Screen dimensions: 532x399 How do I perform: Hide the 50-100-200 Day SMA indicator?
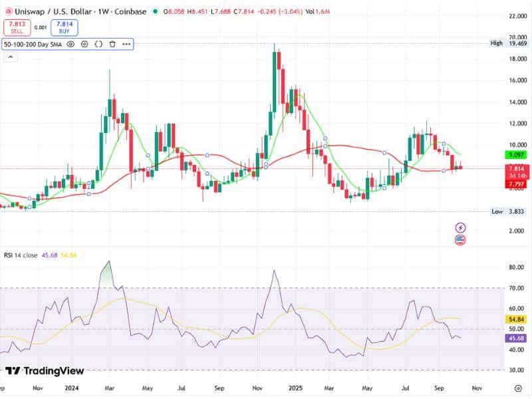[x=71, y=44]
